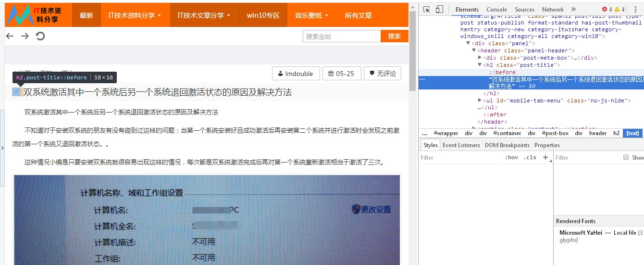Click the Microsoft YaHei rendered font entry
Screen dimensions: 644x265
point(581,233)
